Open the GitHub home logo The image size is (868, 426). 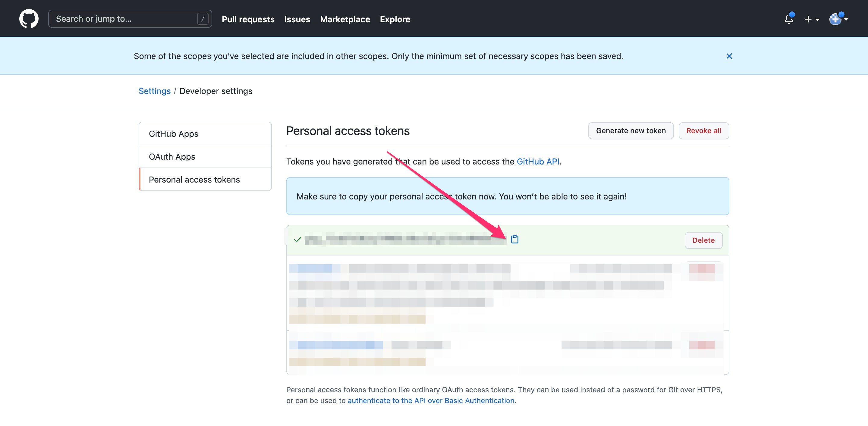click(29, 18)
